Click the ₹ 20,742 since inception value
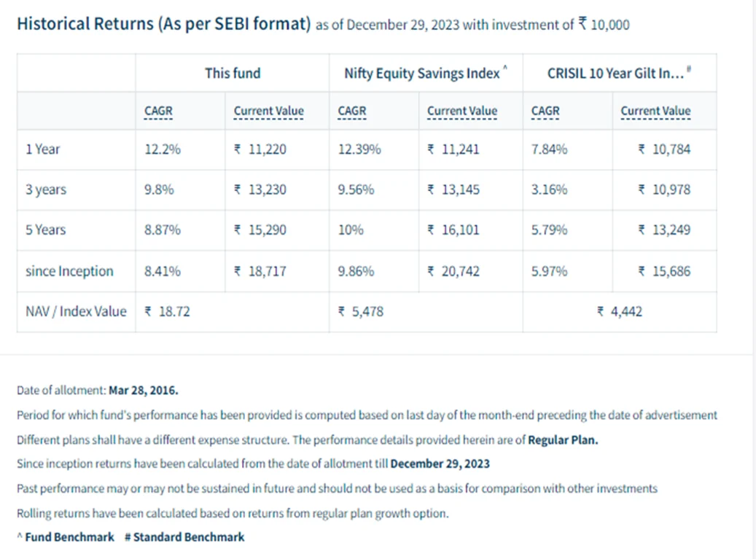Image resolution: width=756 pixels, height=559 pixels. [x=453, y=271]
